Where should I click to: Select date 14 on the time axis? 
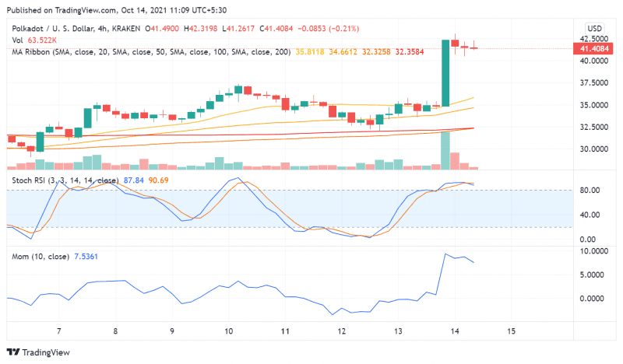click(x=455, y=331)
